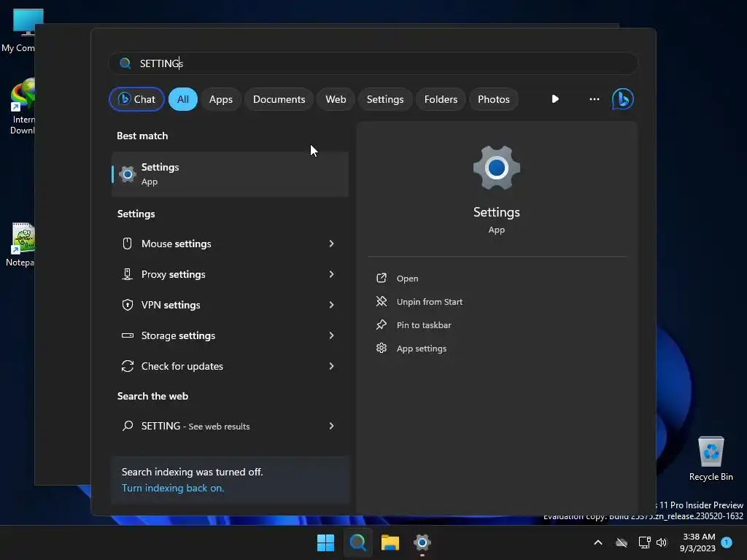Screen dimensions: 747x560
Task: Click the network tray icon
Action: pos(644,542)
